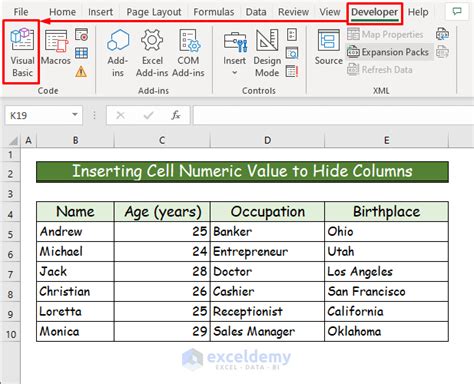Screen dimensions: 474x384
Task: Switch to the View tab
Action: pyautogui.click(x=330, y=12)
